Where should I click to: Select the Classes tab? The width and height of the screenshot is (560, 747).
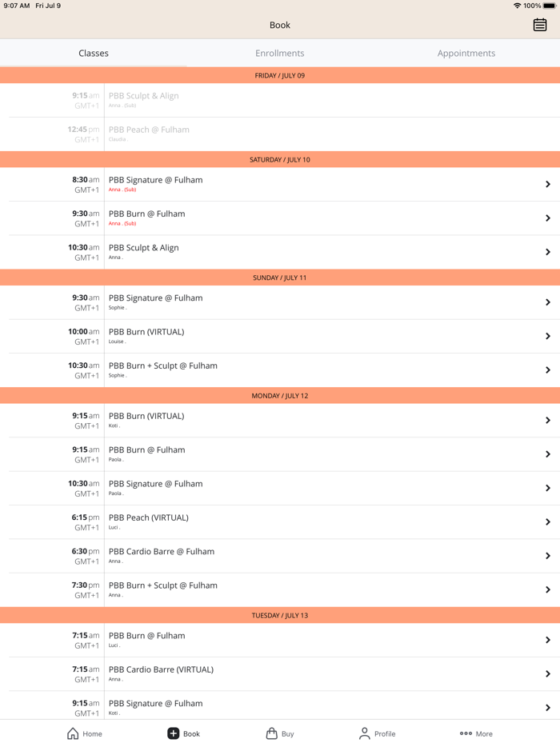[x=94, y=54]
